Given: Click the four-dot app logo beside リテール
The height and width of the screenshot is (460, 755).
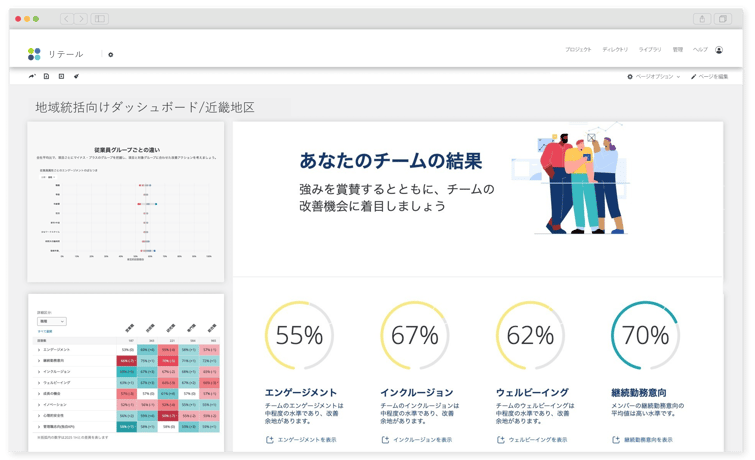Looking at the screenshot, I should 34,54.
